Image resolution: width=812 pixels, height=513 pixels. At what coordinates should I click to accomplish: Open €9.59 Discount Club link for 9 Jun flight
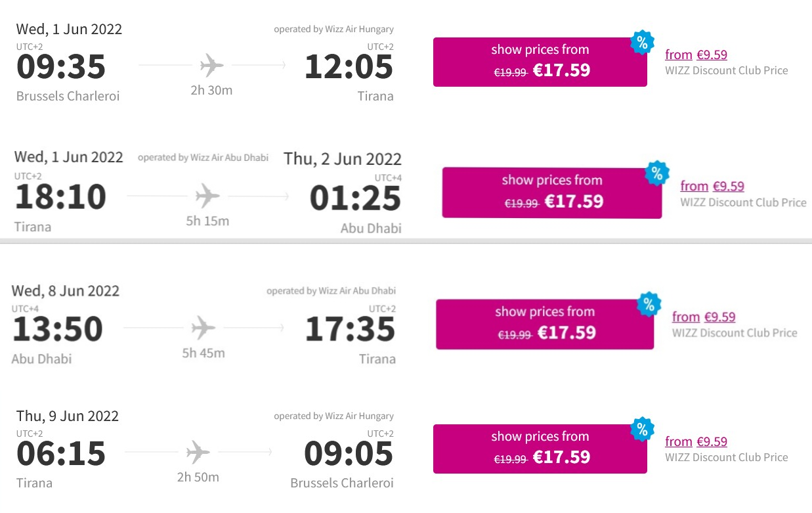696,441
